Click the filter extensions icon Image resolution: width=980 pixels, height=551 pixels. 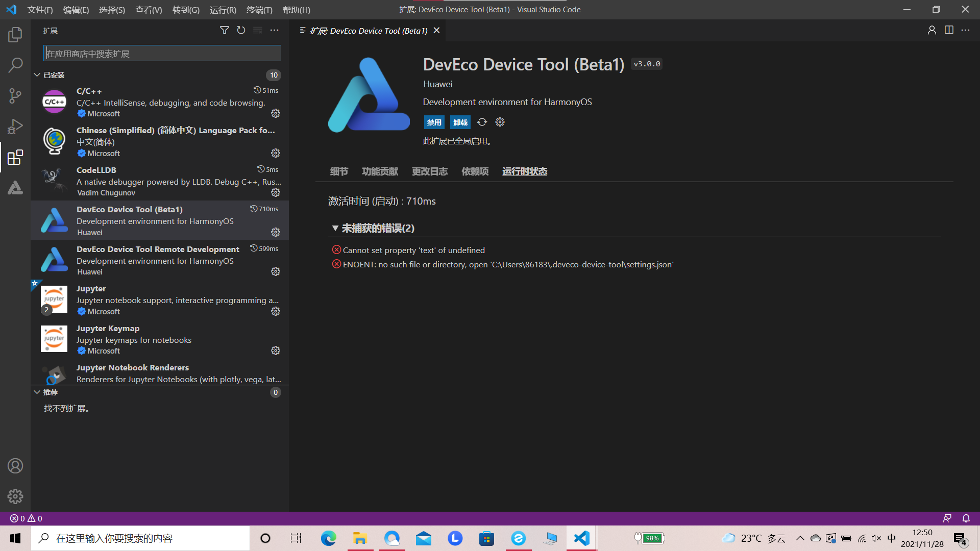pos(224,31)
